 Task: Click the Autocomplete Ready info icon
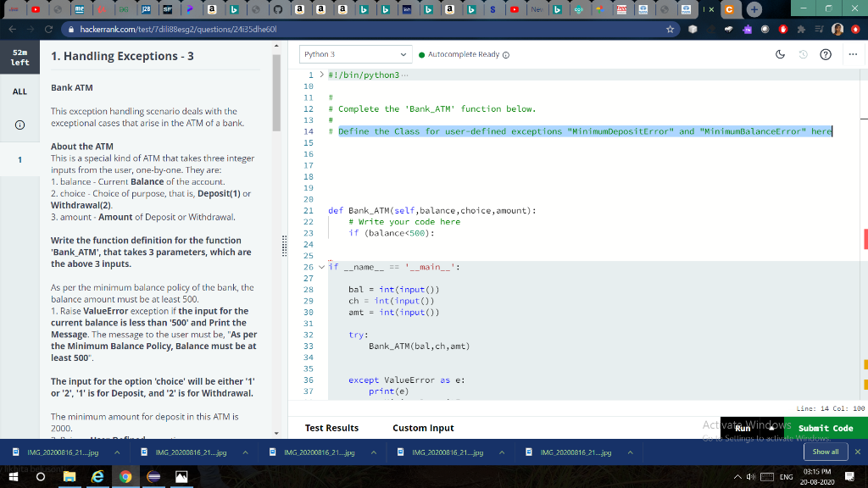(506, 54)
